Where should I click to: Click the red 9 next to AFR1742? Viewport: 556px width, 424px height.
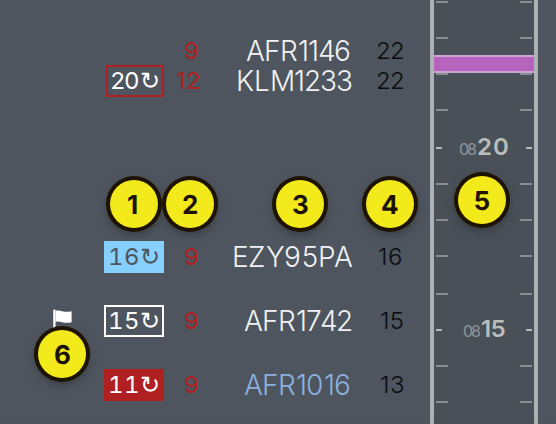point(191,321)
